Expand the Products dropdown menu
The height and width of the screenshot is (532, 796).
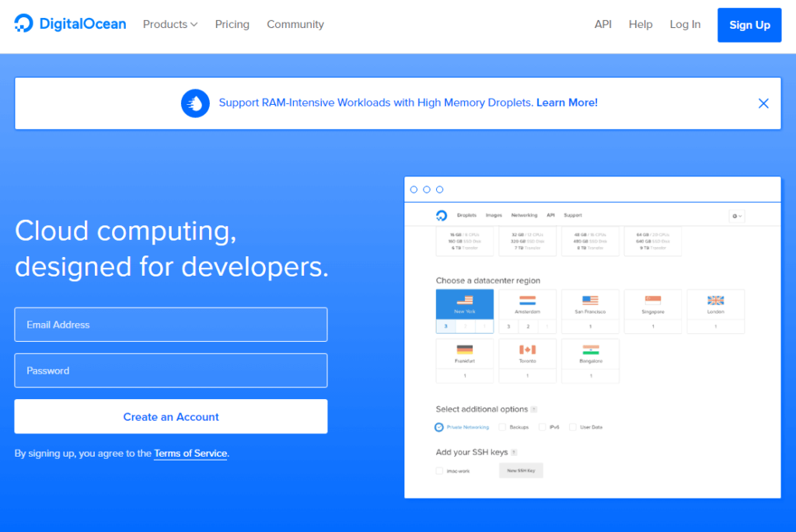click(170, 24)
